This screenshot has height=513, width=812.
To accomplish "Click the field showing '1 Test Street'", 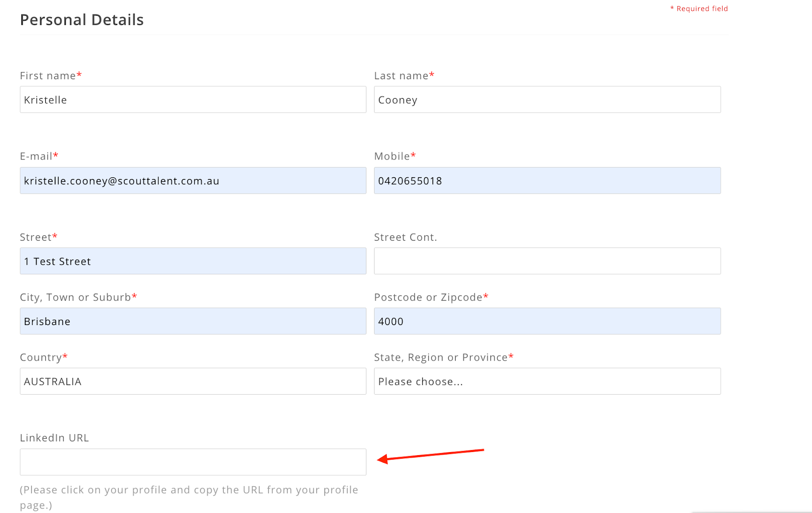I will coord(193,261).
